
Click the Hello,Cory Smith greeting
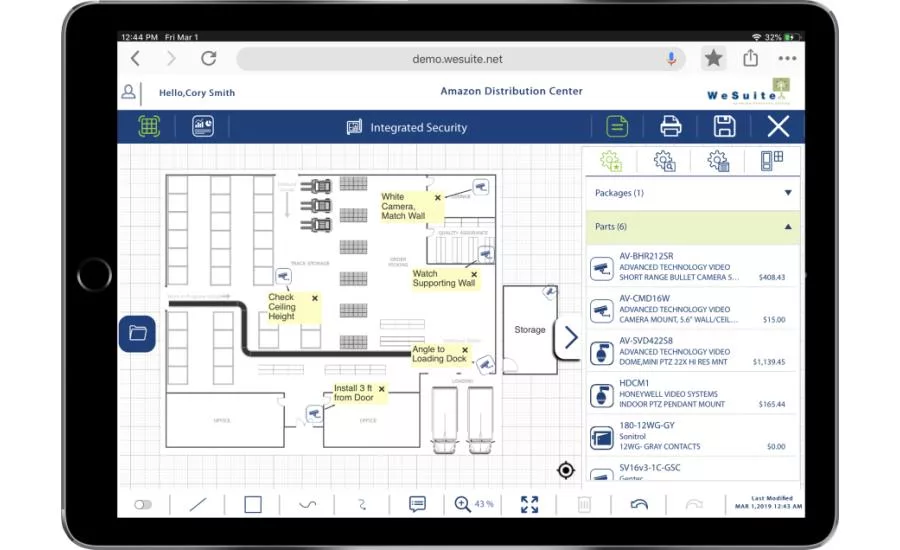coord(197,92)
